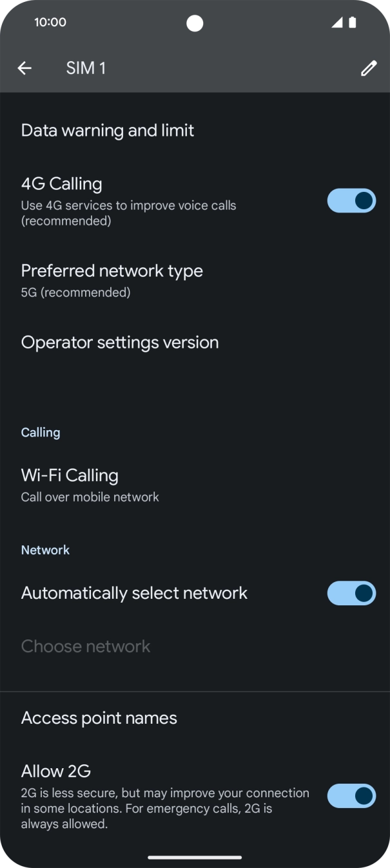Tap the pencil edit icon
The height and width of the screenshot is (868, 390).
pyautogui.click(x=368, y=68)
